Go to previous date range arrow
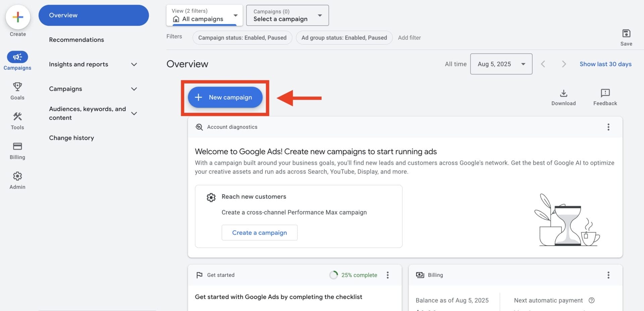The width and height of the screenshot is (644, 311). tap(543, 64)
